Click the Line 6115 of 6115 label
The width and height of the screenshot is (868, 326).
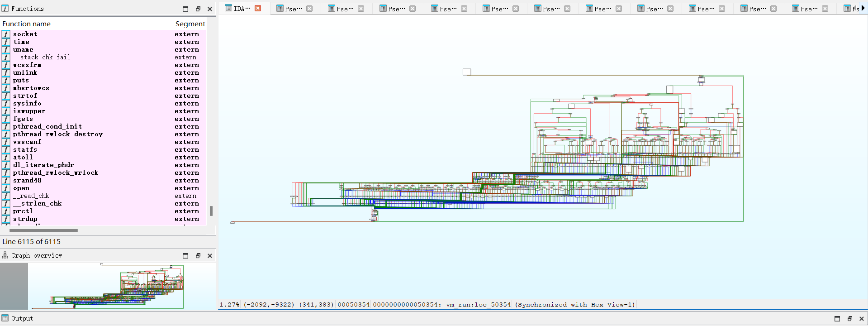coord(32,242)
